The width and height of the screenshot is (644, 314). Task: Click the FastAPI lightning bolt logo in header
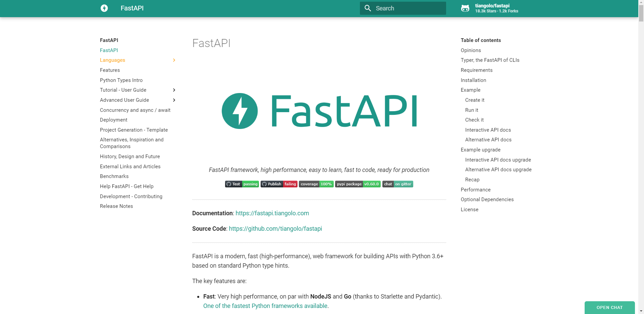pyautogui.click(x=104, y=8)
